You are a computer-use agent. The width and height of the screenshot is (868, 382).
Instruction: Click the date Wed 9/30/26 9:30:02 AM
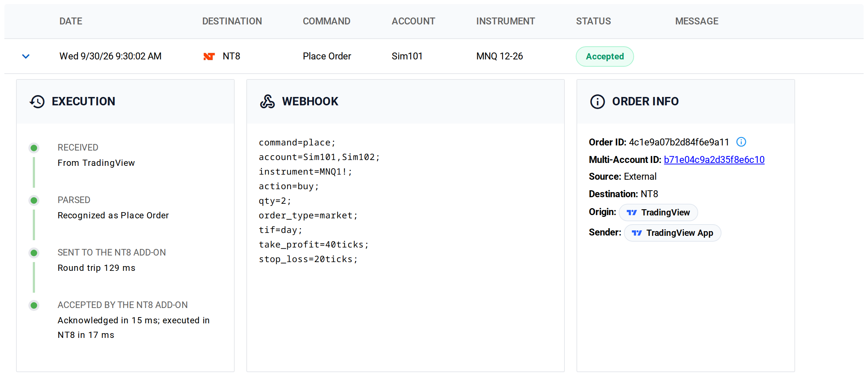point(110,56)
